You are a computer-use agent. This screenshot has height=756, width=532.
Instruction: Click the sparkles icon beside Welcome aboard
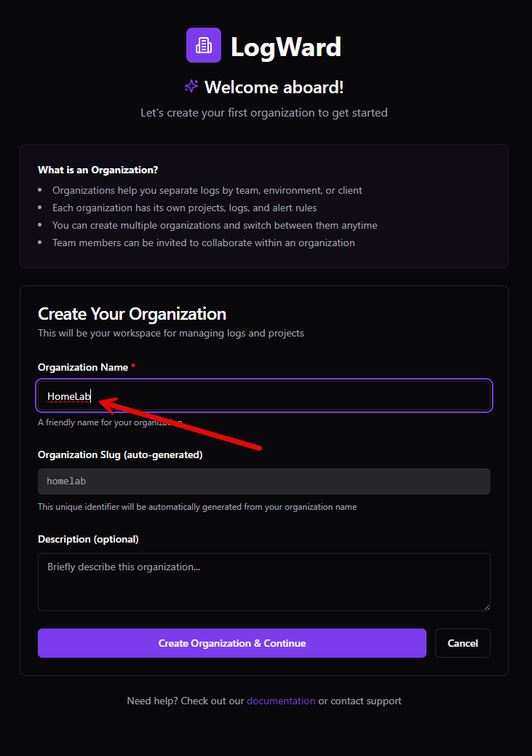click(191, 86)
